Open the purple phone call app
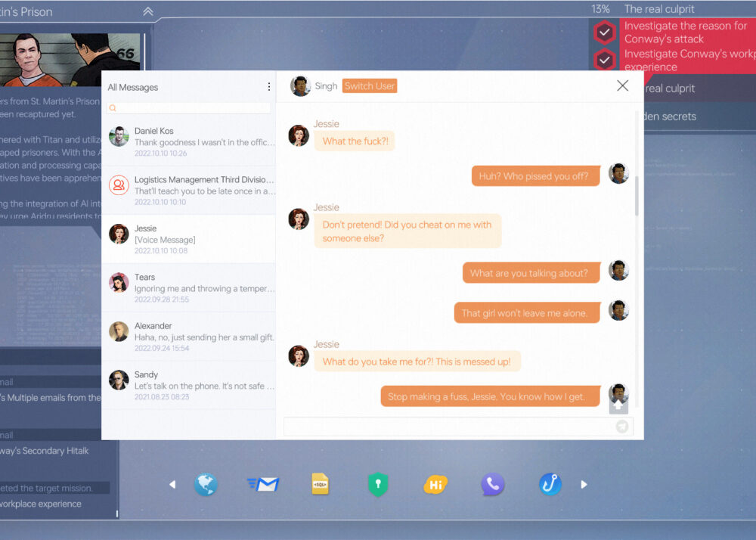Viewport: 756px width, 540px height. tap(493, 484)
